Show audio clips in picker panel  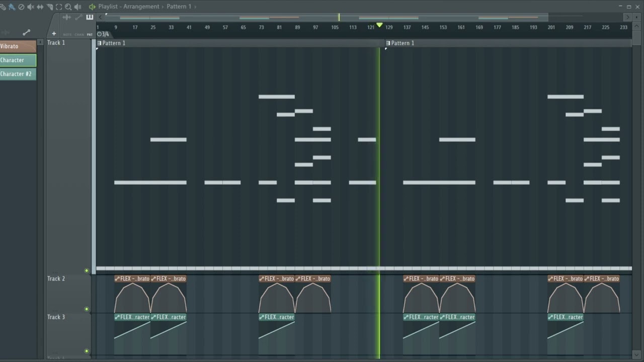click(x=67, y=17)
